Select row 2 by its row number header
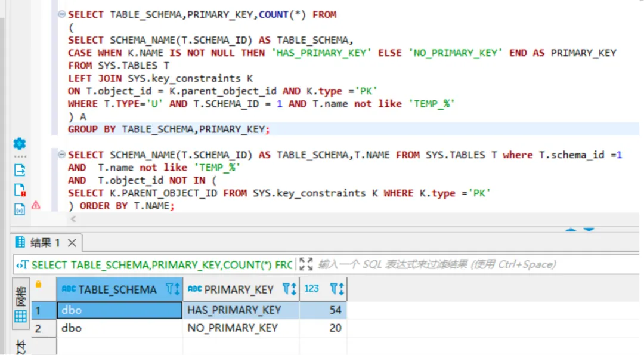The width and height of the screenshot is (644, 355). point(38,328)
